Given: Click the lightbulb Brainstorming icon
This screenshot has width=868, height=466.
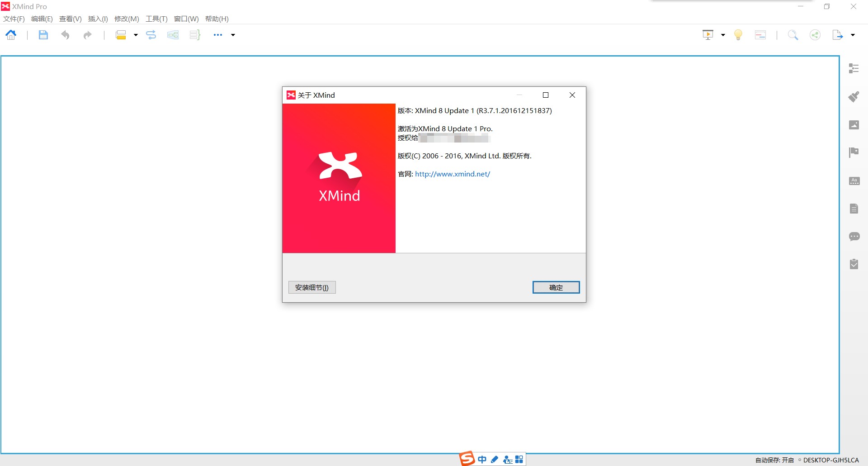Looking at the screenshot, I should click(738, 35).
